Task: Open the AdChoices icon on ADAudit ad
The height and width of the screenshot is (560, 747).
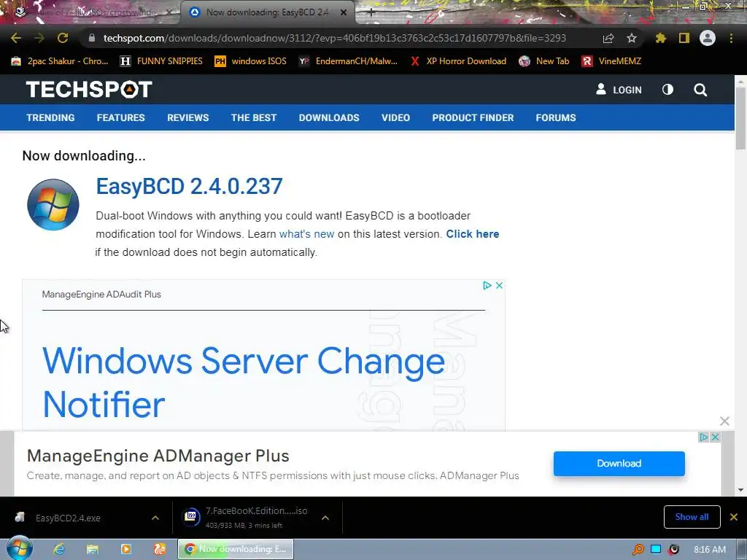Action: click(x=487, y=285)
